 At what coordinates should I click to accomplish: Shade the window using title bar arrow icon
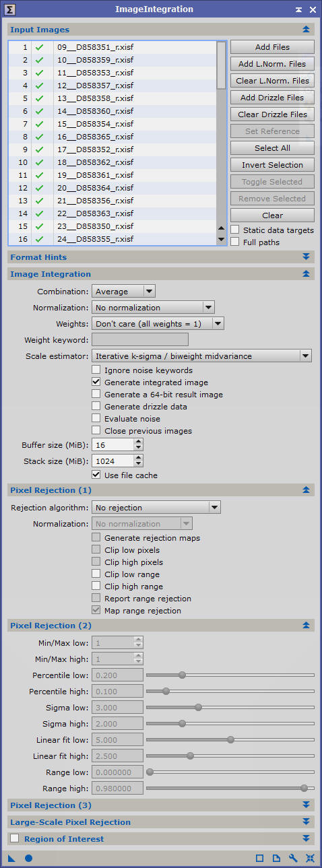point(298,9)
